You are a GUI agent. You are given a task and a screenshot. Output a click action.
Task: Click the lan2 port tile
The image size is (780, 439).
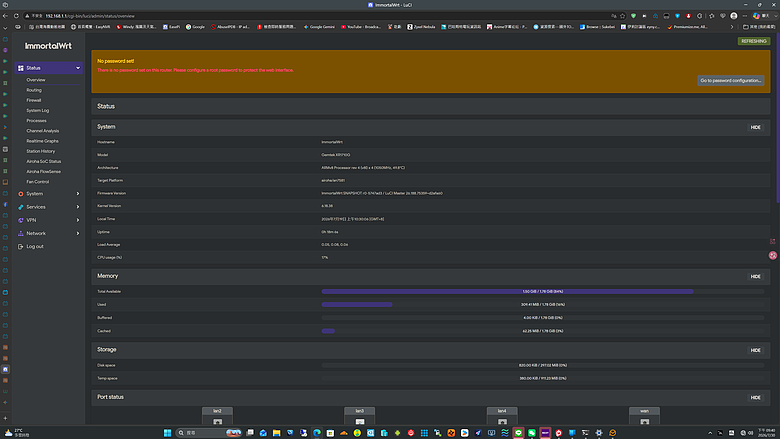[x=217, y=416]
